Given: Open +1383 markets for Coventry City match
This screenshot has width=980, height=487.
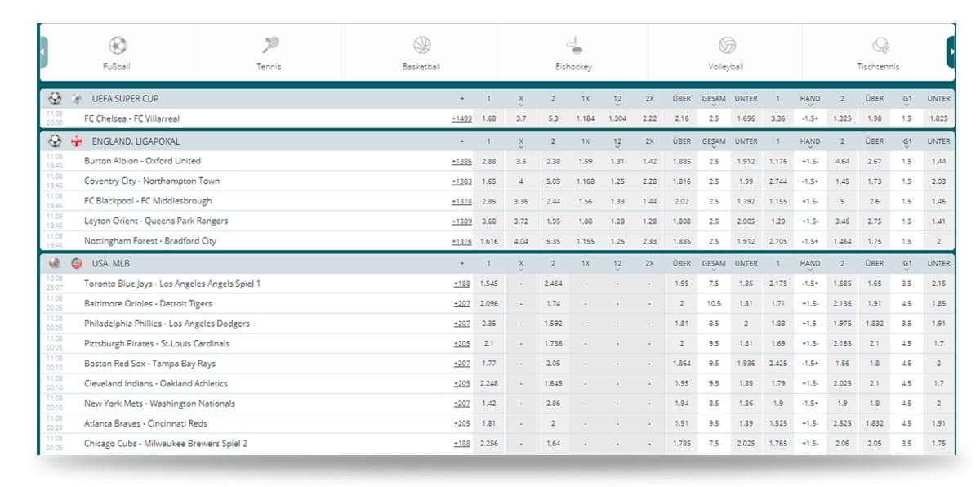Looking at the screenshot, I should (x=461, y=181).
